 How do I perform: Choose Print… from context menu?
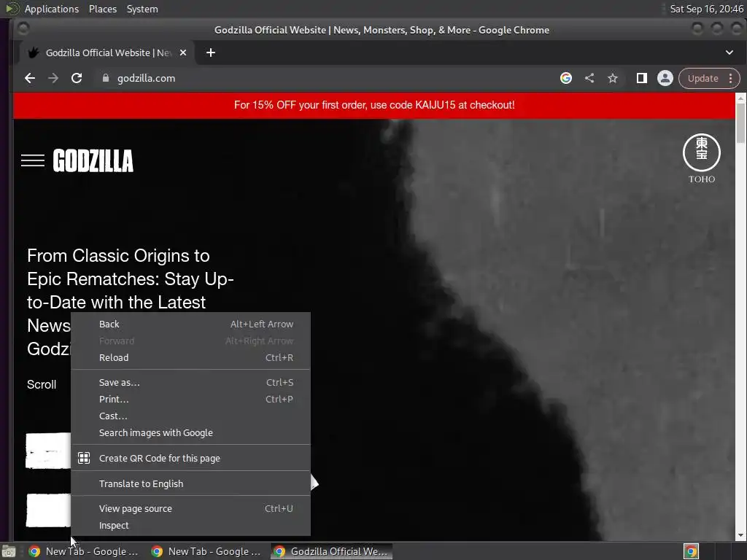pyautogui.click(x=190, y=399)
